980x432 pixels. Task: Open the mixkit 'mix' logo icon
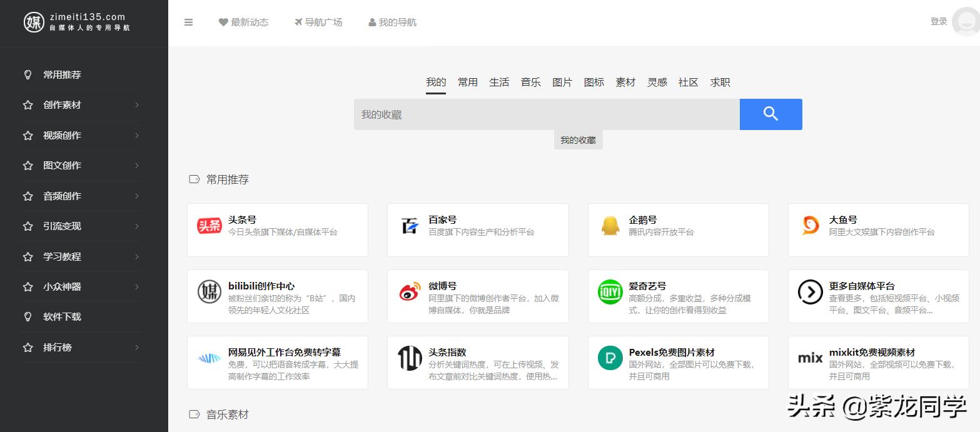(811, 358)
